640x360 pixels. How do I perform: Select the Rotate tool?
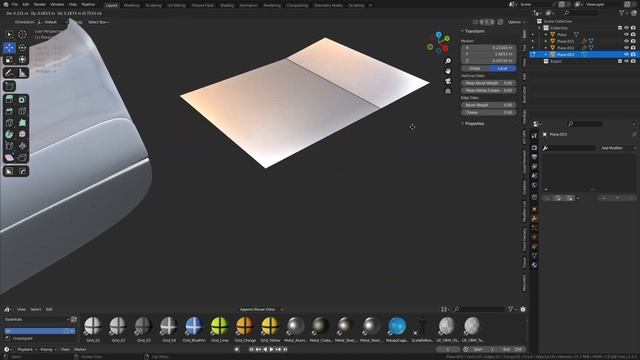pos(22,48)
